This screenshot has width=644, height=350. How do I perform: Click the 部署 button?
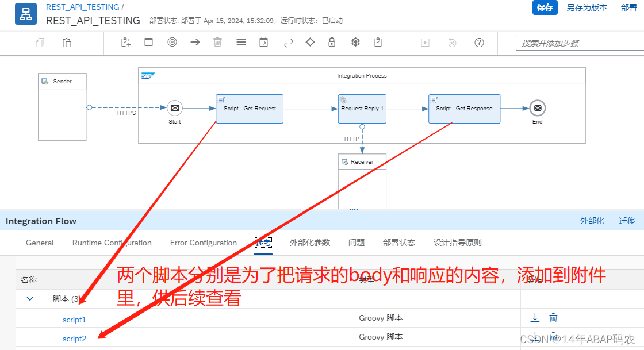(628, 8)
